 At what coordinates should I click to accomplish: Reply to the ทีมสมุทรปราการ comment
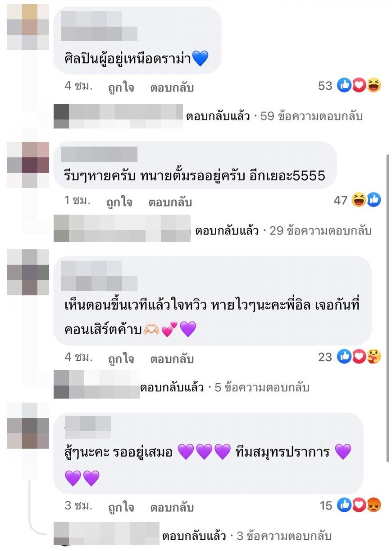click(172, 507)
